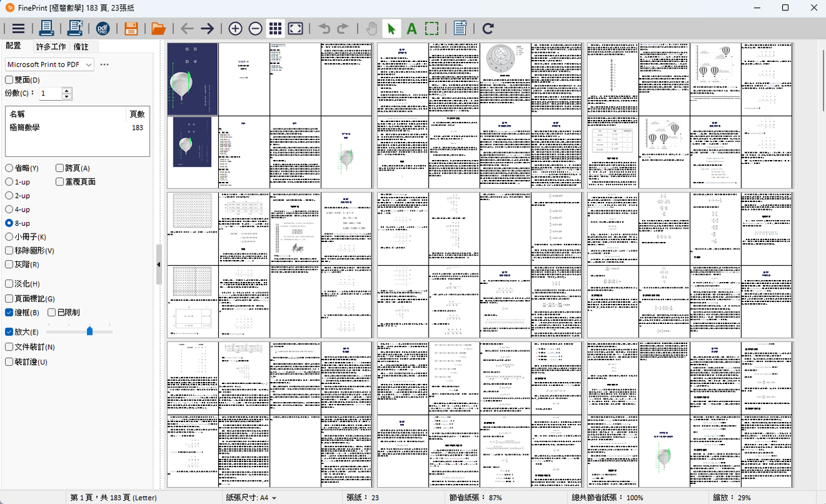Click the orange floppy save icon
Screen dimensions: 826x504
click(x=131, y=28)
